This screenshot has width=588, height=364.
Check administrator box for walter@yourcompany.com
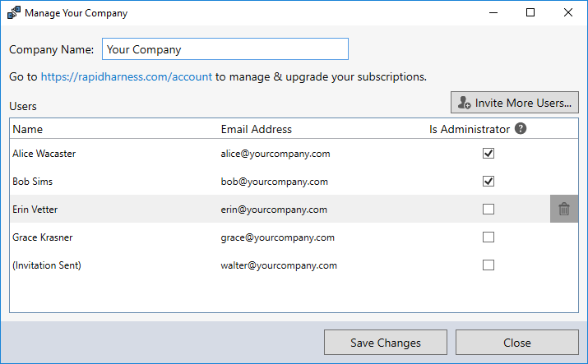(488, 265)
